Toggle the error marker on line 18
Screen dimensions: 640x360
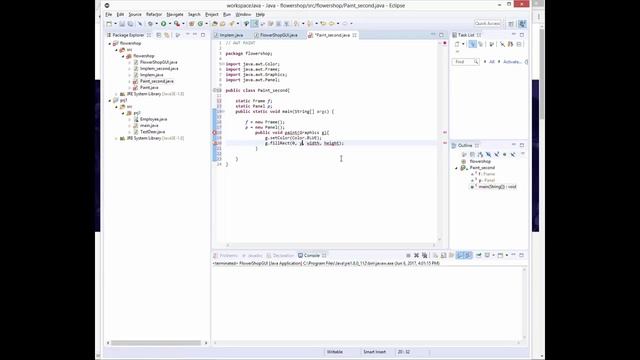click(214, 133)
